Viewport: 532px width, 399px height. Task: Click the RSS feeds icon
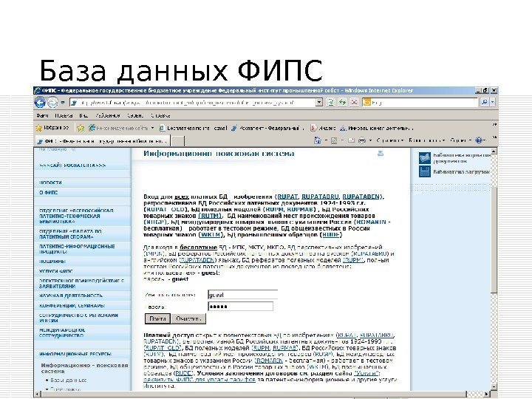click(334, 140)
